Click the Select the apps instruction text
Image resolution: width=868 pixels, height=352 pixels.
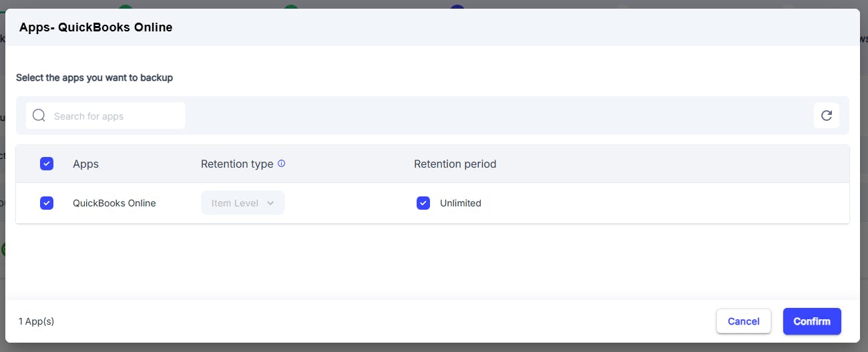click(94, 77)
